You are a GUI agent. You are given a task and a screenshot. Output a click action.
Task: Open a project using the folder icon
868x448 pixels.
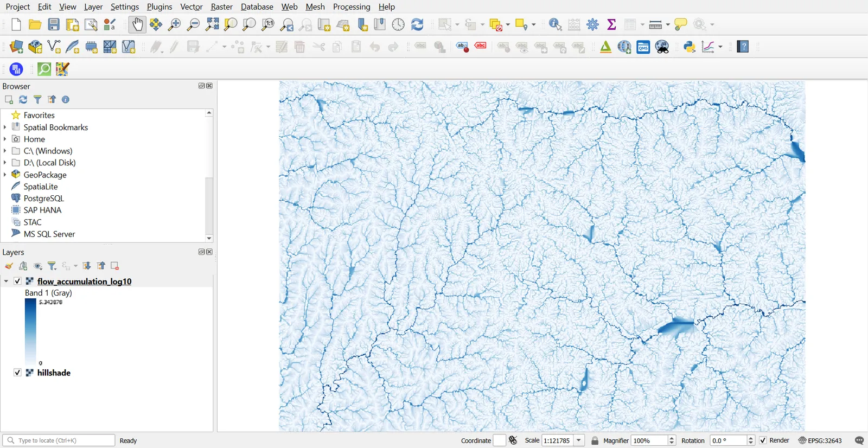35,24
